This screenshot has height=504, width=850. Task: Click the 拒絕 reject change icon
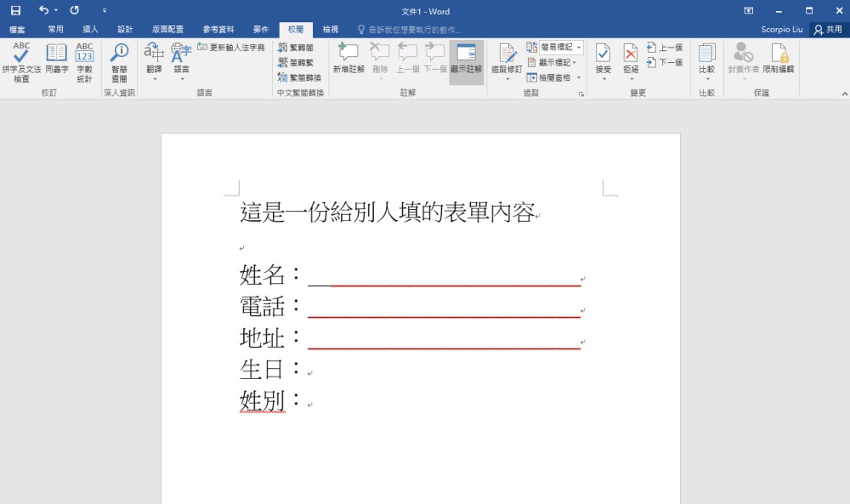pyautogui.click(x=630, y=59)
